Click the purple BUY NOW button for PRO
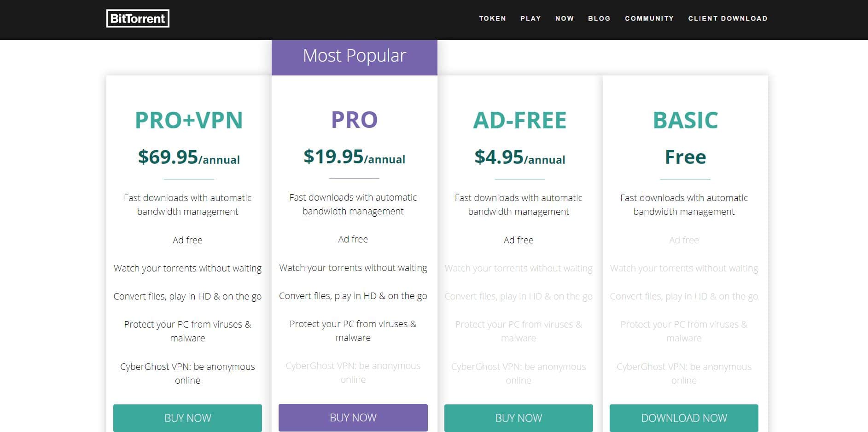Screen dimensions: 868x432 pos(353,417)
